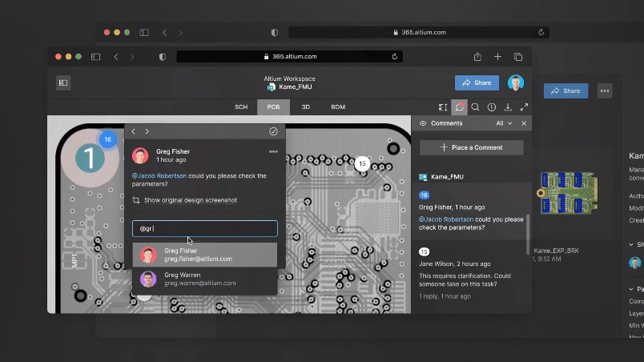Click the comments panel scrollbar
The height and width of the screenshot is (362, 644).
pos(528,234)
